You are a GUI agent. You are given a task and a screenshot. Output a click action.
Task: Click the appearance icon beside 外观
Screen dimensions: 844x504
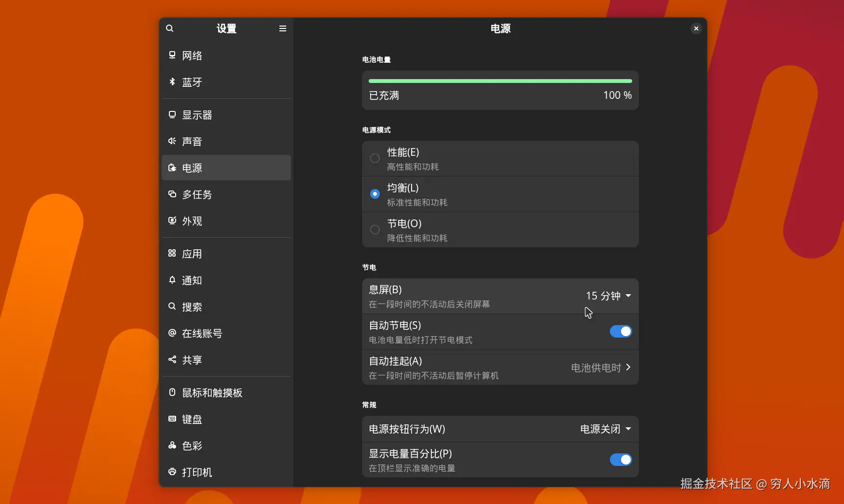[x=172, y=220]
